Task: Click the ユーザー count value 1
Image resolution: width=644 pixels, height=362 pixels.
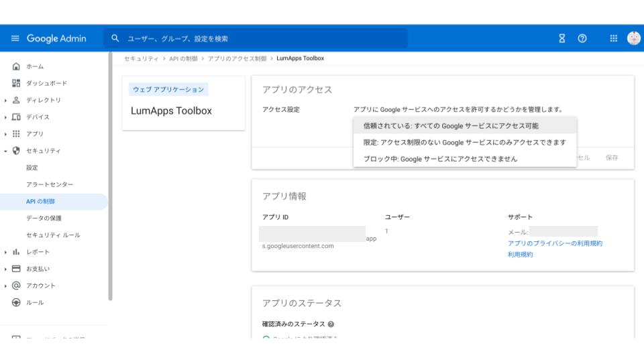Action: coord(386,231)
